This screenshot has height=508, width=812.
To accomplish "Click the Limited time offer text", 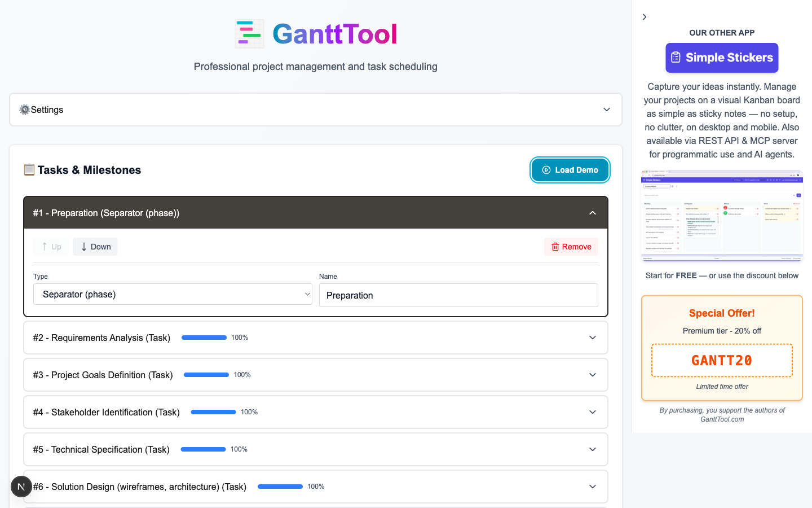I will click(722, 387).
